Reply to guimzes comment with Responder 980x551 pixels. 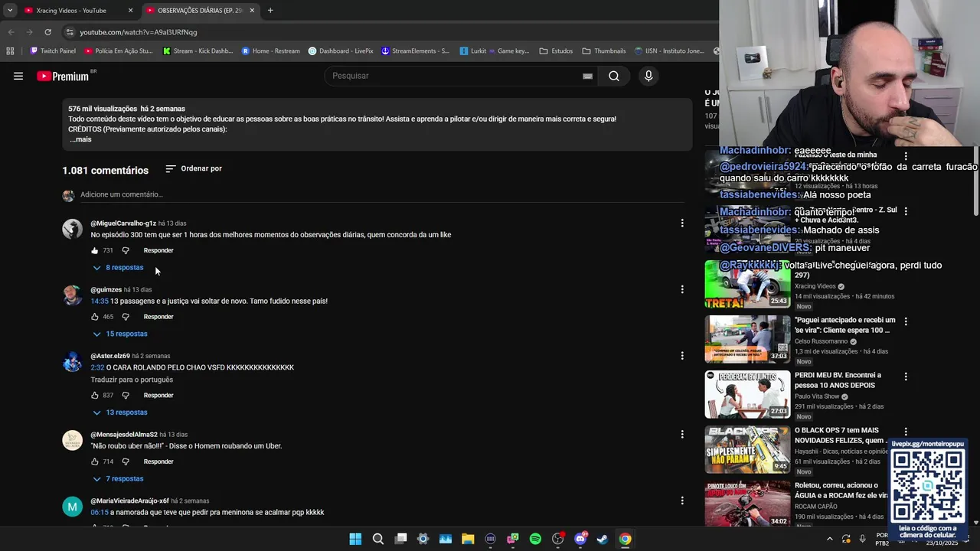158,317
